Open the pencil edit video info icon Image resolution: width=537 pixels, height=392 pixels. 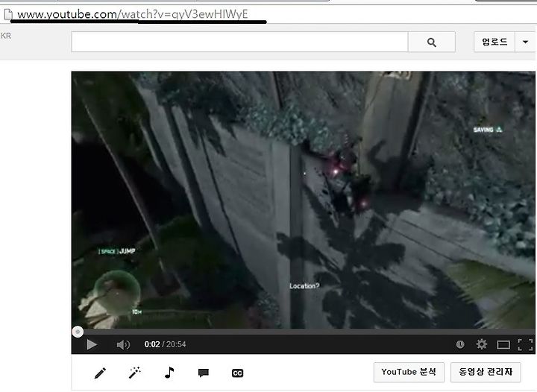pyautogui.click(x=100, y=373)
